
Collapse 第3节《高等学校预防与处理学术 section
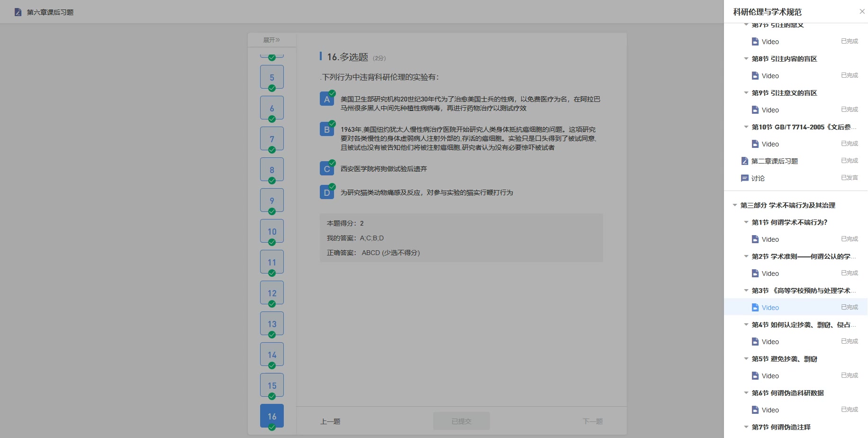(x=746, y=291)
